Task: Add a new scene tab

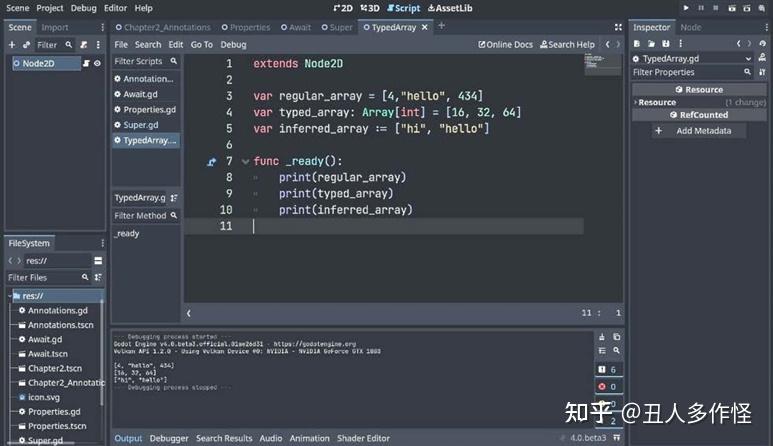Action: 441,26
